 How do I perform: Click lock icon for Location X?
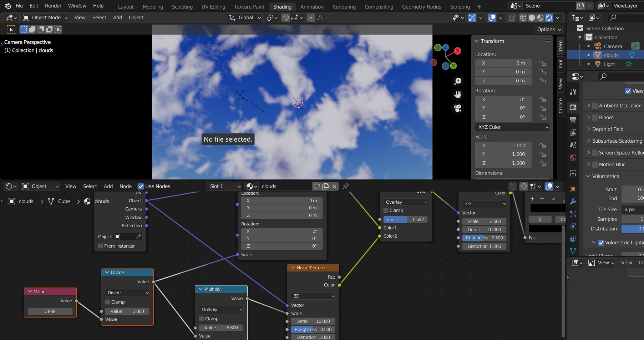543,63
